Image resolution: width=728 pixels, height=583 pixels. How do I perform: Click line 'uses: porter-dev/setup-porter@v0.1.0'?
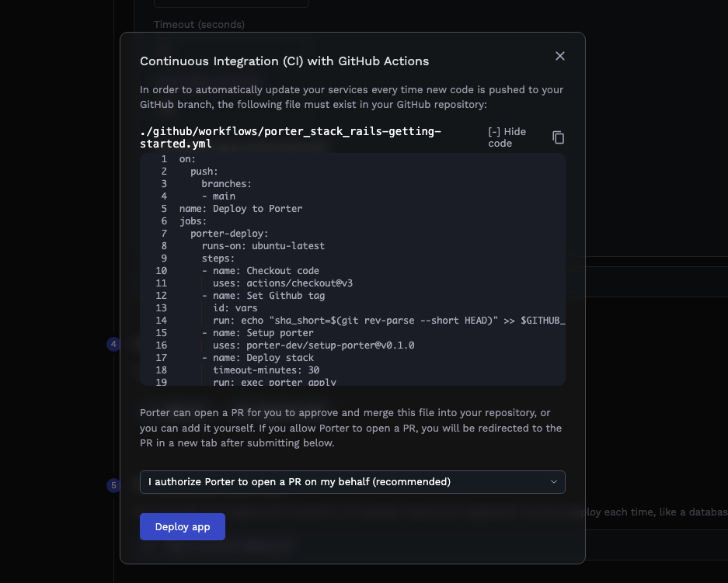313,345
